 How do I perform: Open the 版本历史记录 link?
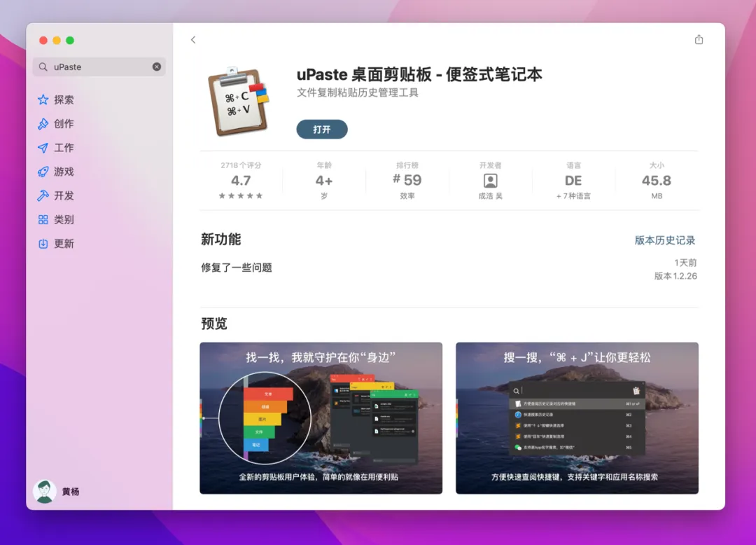[665, 240]
